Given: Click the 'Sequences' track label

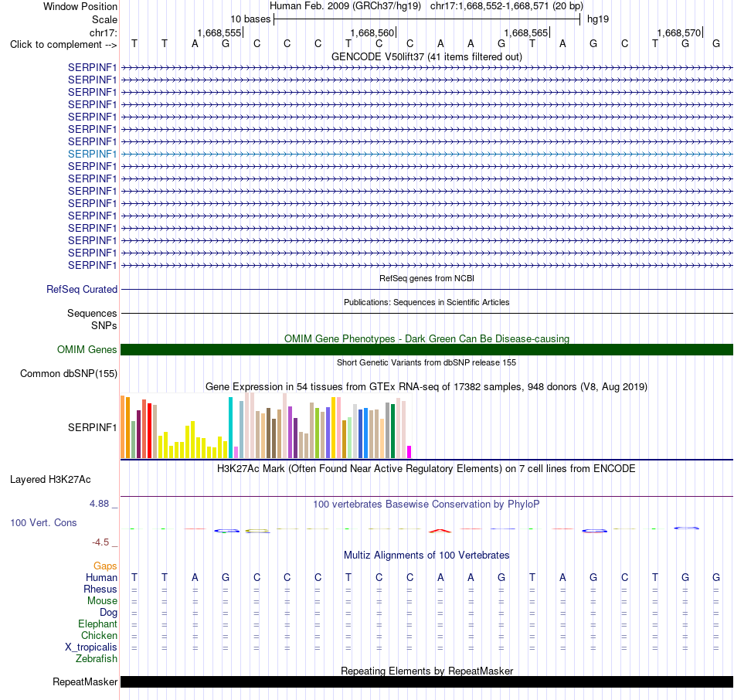Looking at the screenshot, I should (x=92, y=313).
